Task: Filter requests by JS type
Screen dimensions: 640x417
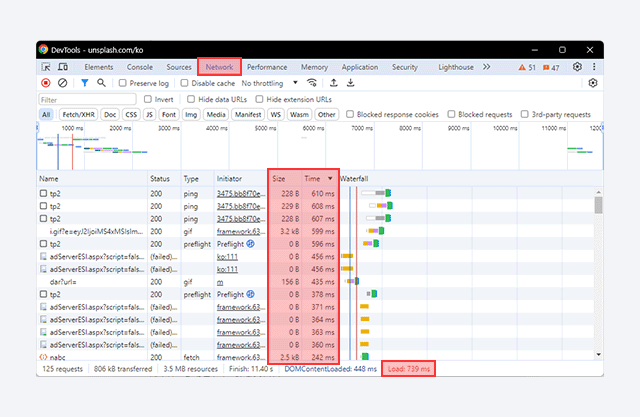Action: 149,114
